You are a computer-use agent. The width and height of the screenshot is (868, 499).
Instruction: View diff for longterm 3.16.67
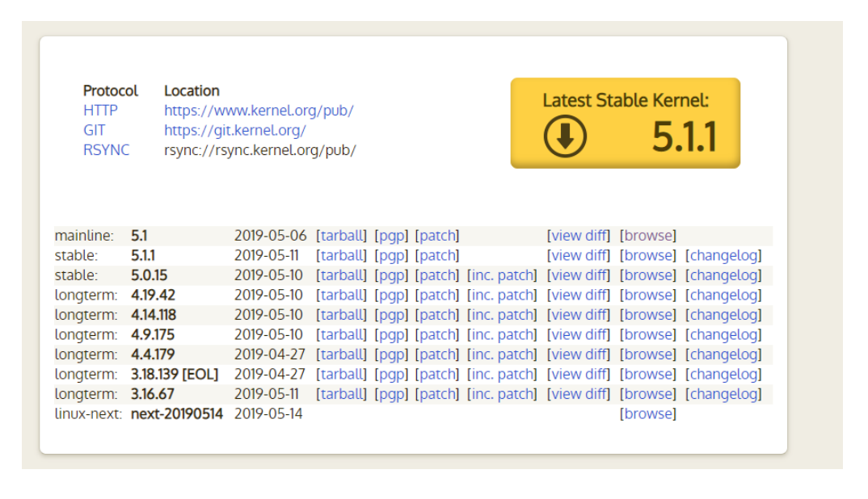pos(579,395)
